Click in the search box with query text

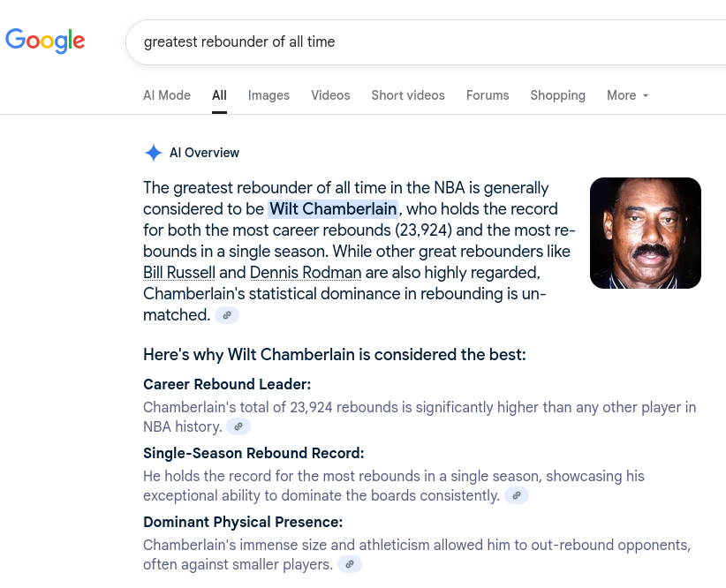click(426, 42)
